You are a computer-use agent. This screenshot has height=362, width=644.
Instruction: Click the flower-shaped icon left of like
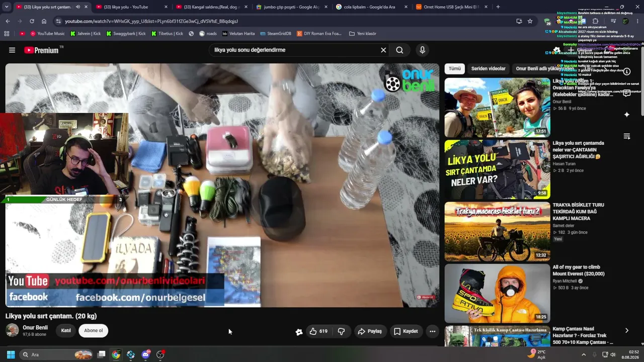[x=299, y=331]
